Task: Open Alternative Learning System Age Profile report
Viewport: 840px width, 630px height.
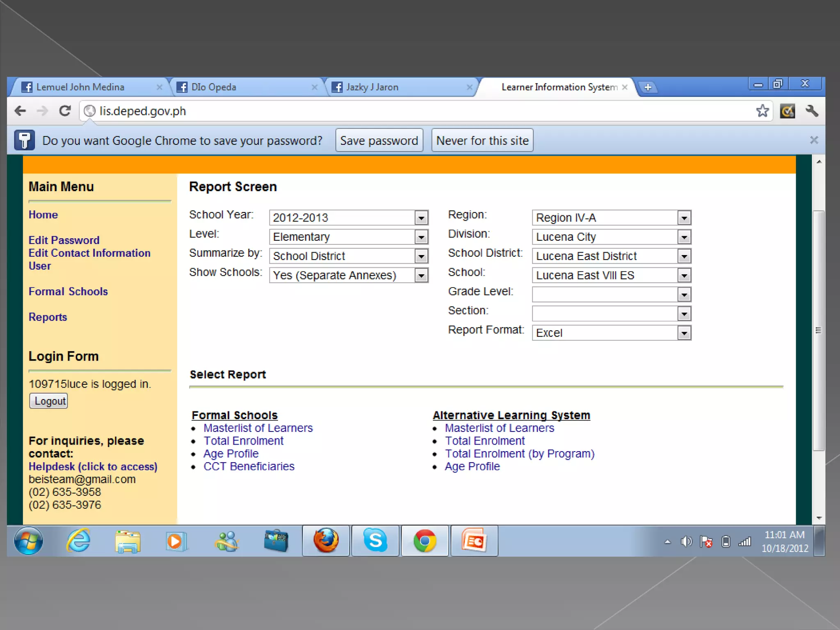Action: click(x=472, y=466)
